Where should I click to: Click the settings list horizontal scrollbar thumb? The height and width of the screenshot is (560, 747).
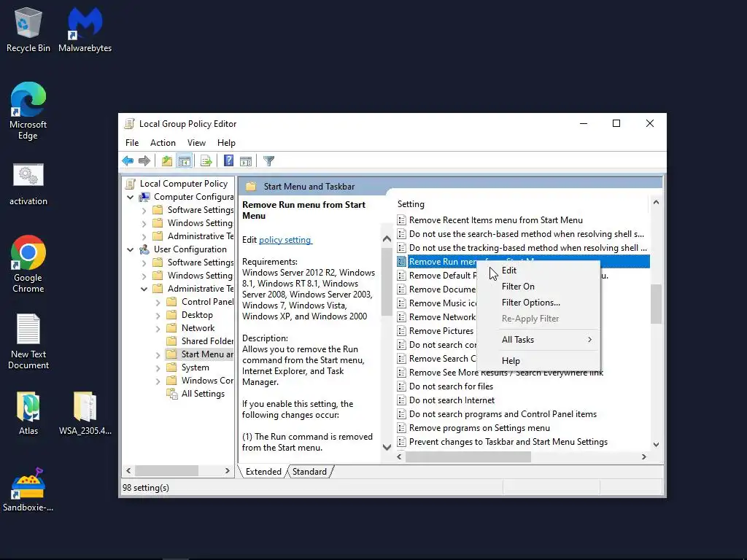click(x=468, y=456)
